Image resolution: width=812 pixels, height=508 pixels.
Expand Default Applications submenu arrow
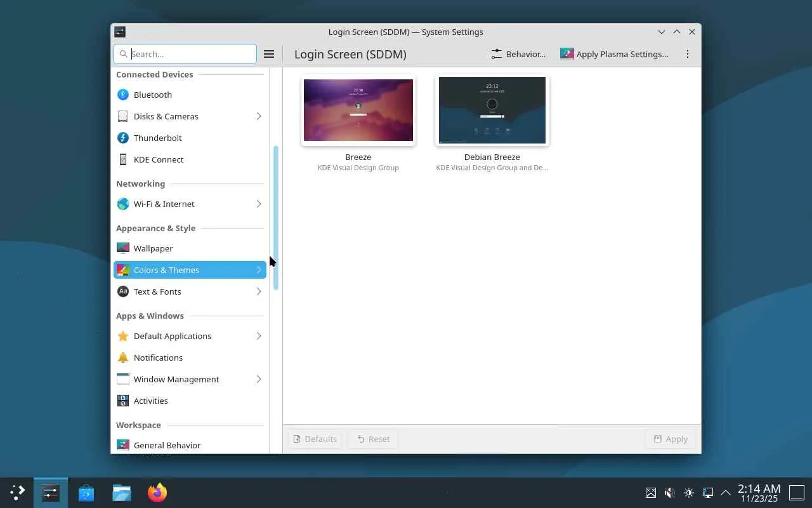coord(259,336)
